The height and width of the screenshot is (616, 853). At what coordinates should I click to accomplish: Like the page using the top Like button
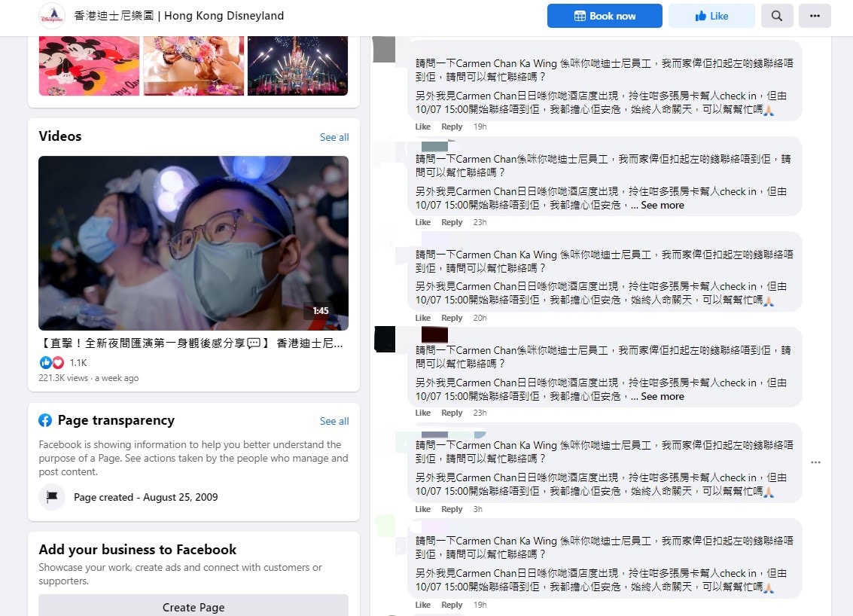point(711,16)
